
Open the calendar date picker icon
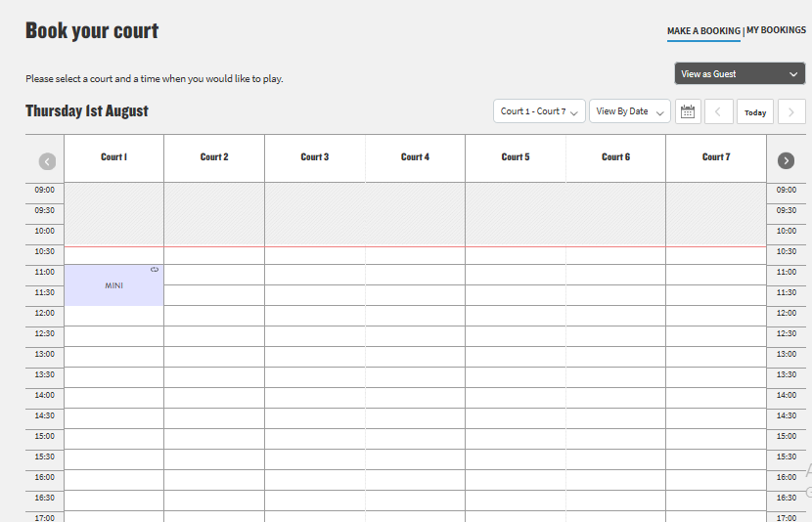pyautogui.click(x=689, y=111)
